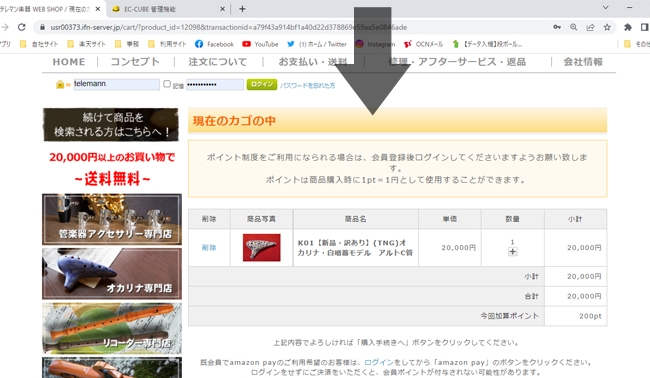The image size is (650, 378).
Task: Open the データ入稿 bookmark
Action: [x=488, y=44]
